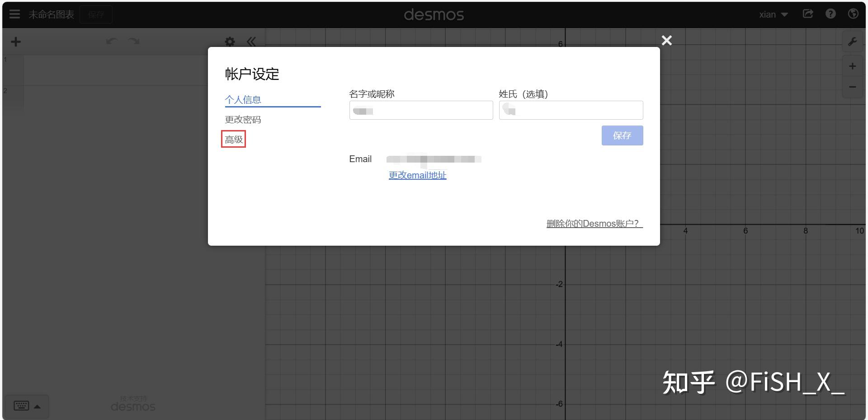Click the language globe icon

coord(853,14)
